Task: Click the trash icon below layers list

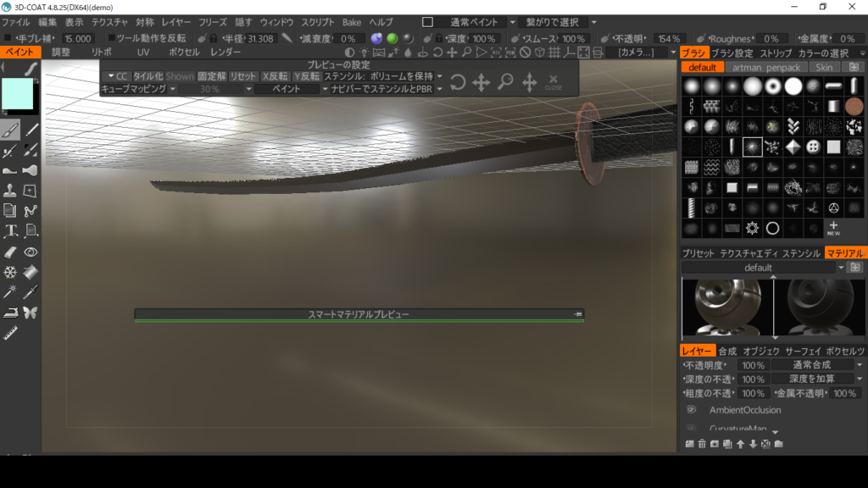Action: coord(702,444)
